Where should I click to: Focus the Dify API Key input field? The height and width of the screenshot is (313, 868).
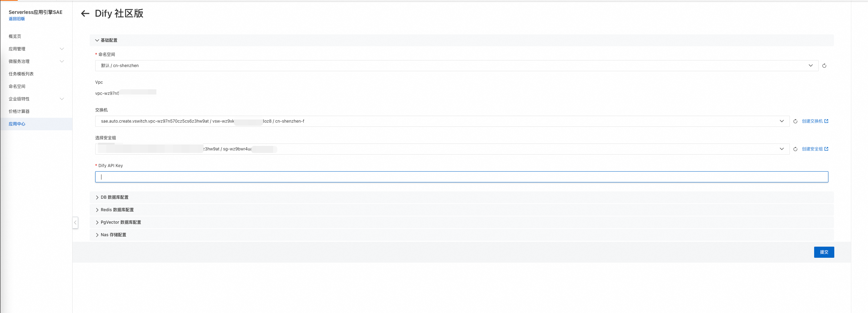(461, 177)
